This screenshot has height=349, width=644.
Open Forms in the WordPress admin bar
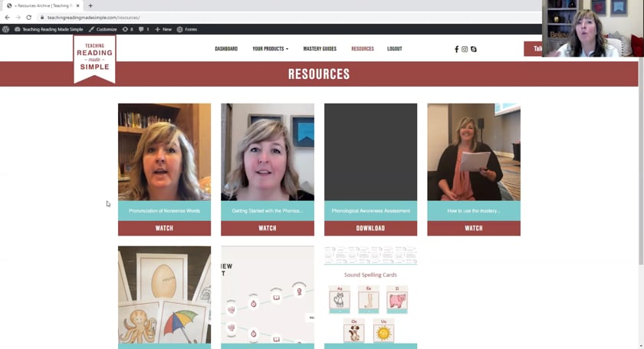(x=187, y=29)
